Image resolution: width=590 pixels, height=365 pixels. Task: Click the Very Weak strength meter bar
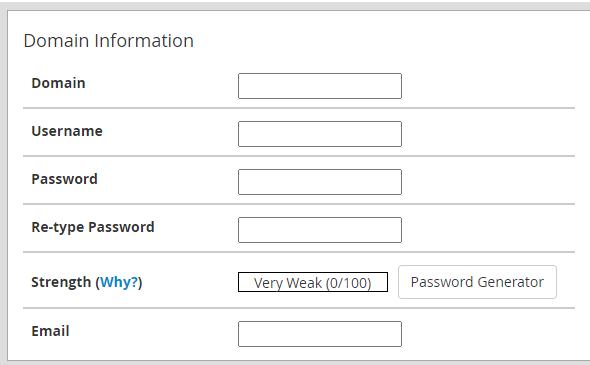(313, 282)
